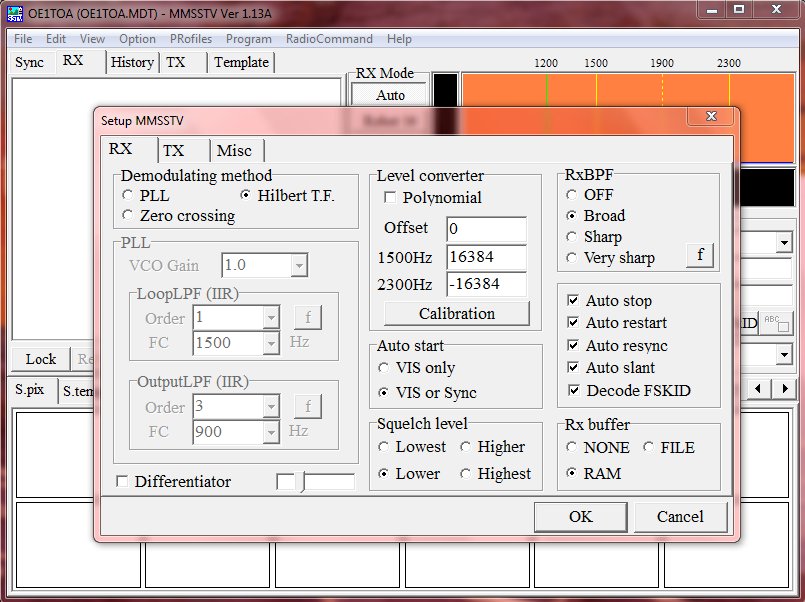805x602 pixels.
Task: Click the 1500Hz level input field
Action: 486,257
